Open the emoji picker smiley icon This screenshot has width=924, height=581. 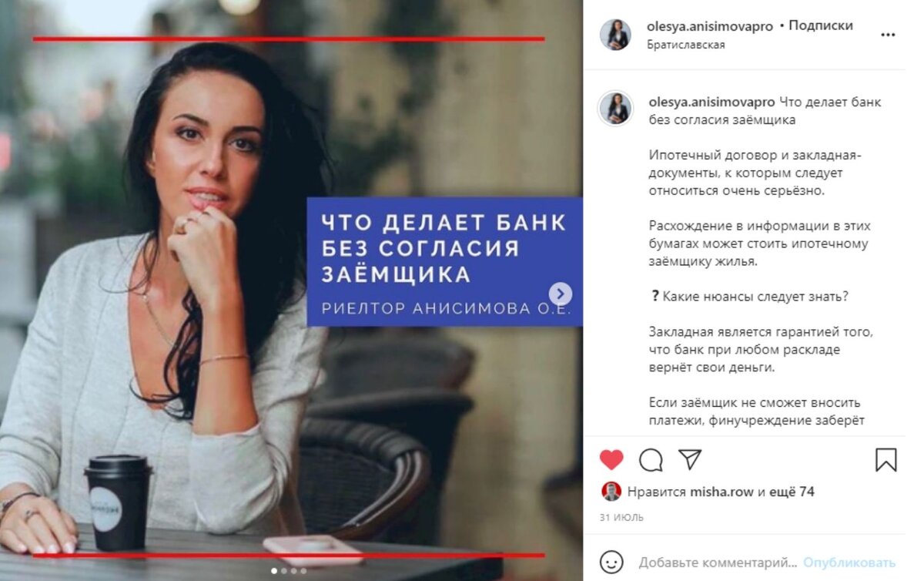click(611, 562)
